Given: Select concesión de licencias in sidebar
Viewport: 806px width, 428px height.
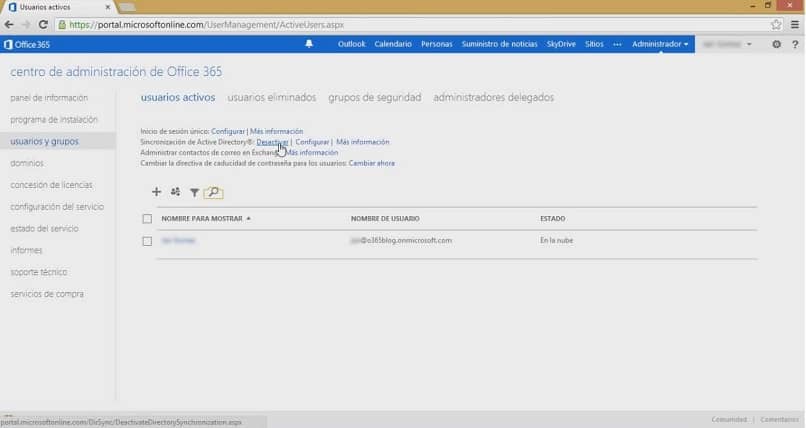Looking at the screenshot, I should tap(51, 184).
